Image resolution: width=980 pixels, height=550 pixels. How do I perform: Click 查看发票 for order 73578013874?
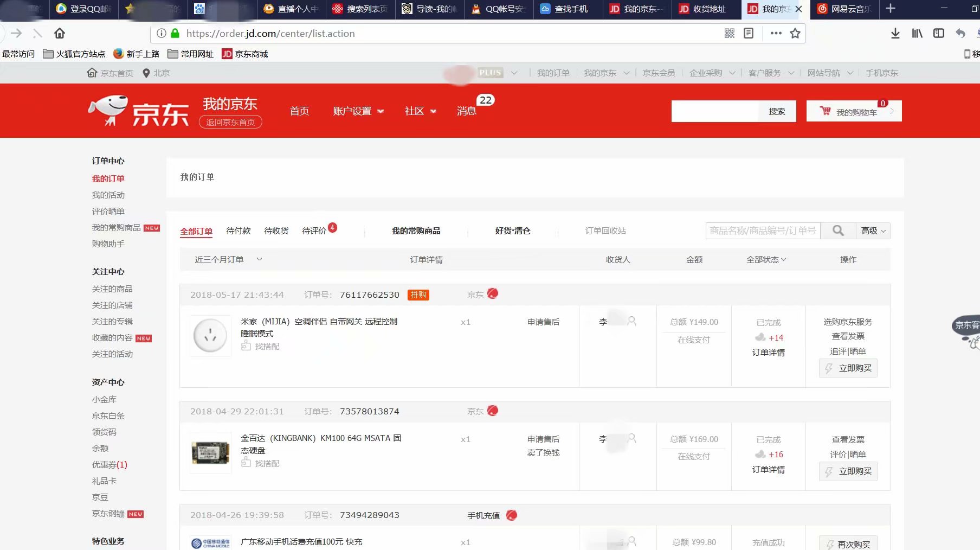pyautogui.click(x=848, y=439)
